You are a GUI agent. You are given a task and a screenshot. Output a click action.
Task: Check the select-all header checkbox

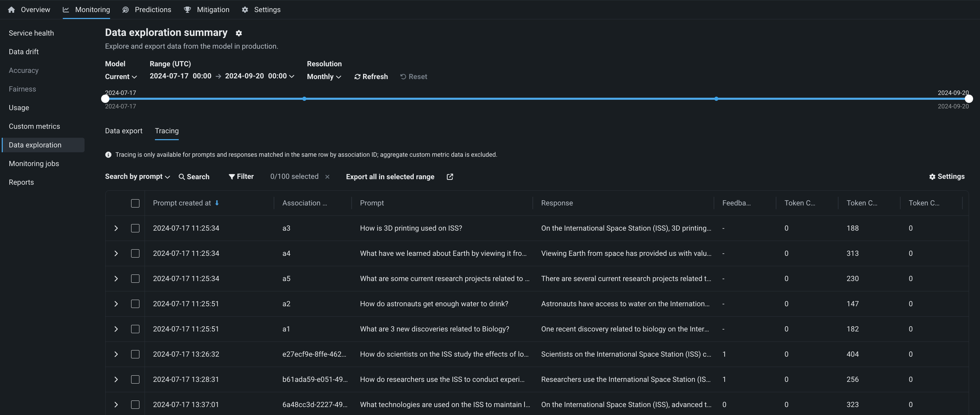tap(135, 203)
